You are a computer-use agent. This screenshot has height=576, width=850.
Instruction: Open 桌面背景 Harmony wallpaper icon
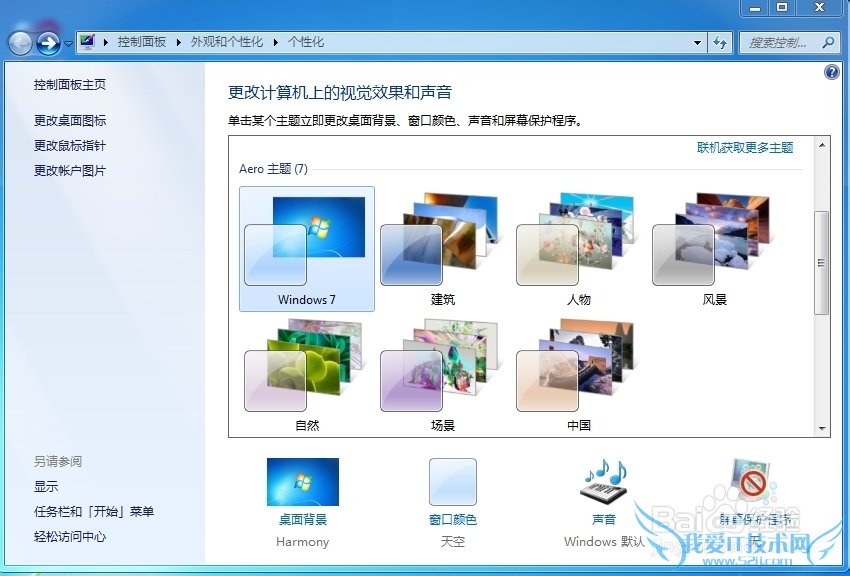(302, 482)
